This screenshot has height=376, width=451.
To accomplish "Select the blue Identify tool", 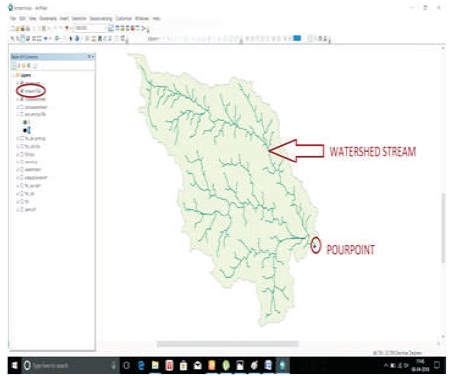I will point(77,39).
